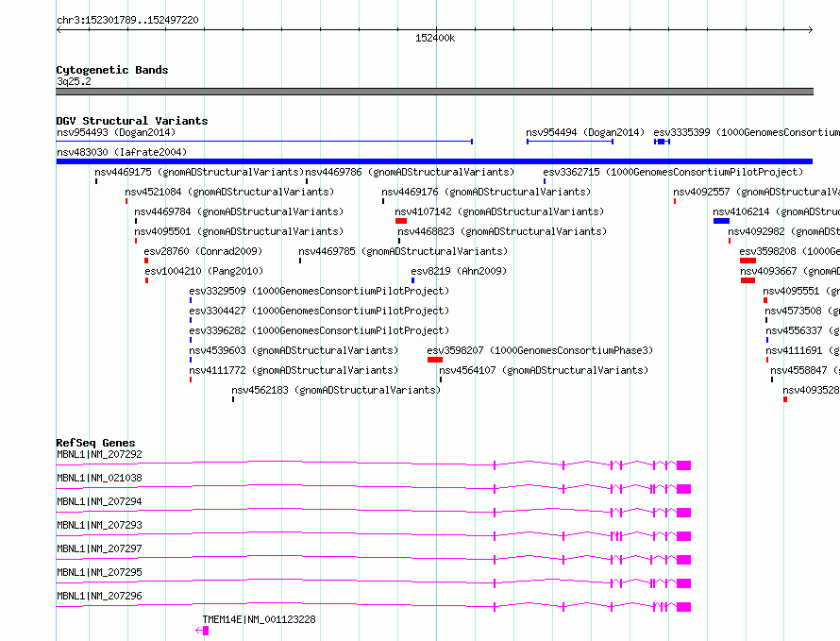Open variant nsv954493 (Dogan2014)

point(116,132)
